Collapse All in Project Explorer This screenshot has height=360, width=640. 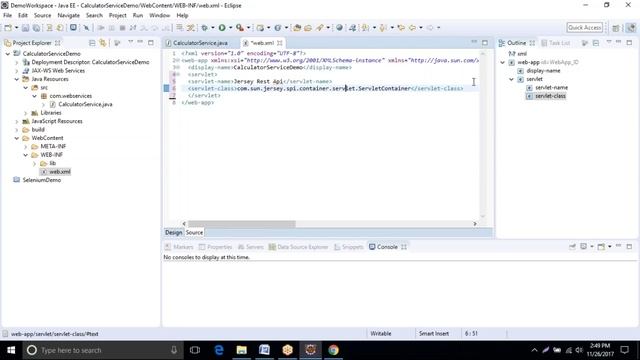point(92,42)
